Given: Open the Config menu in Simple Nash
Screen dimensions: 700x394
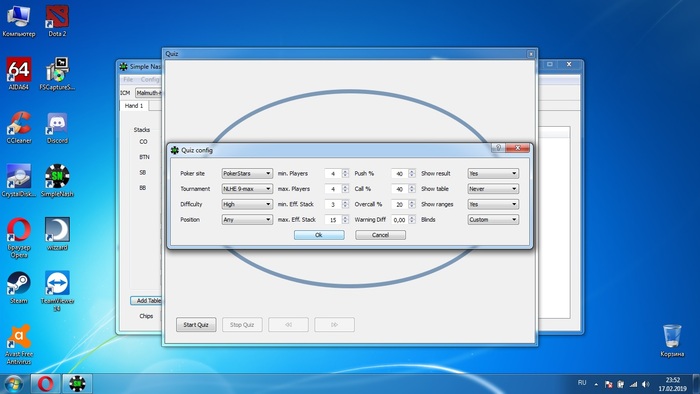Looking at the screenshot, I should [x=150, y=79].
